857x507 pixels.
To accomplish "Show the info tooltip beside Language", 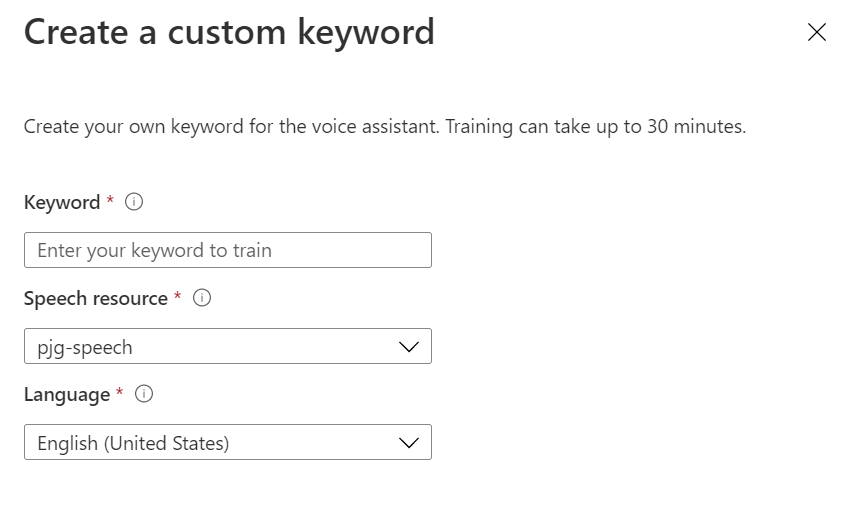I will coord(143,394).
